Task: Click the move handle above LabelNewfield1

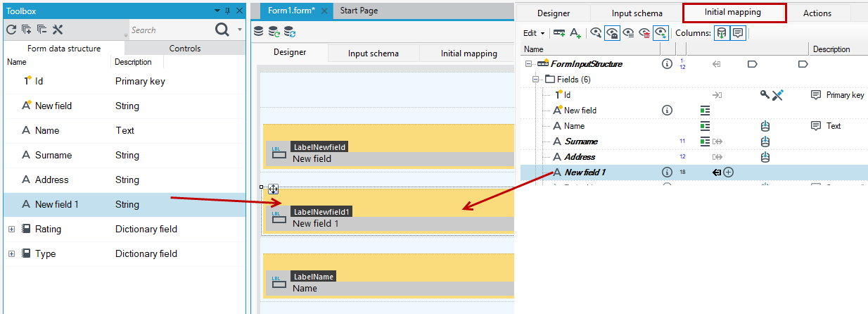Action: 274,189
